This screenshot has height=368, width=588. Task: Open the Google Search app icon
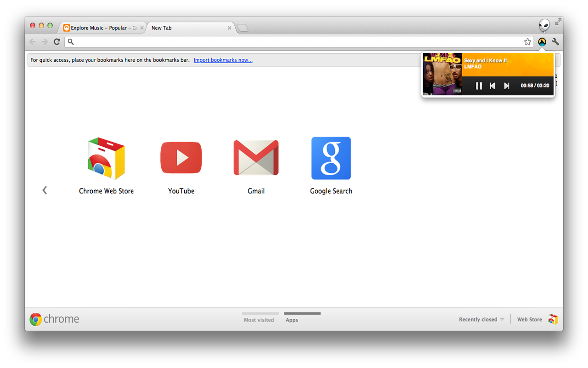[331, 158]
